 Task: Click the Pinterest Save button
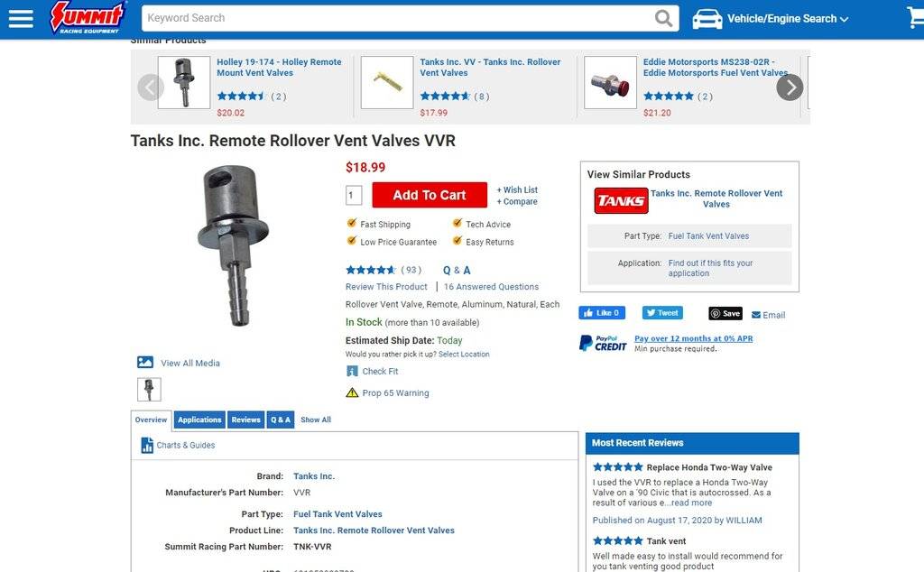coord(725,314)
